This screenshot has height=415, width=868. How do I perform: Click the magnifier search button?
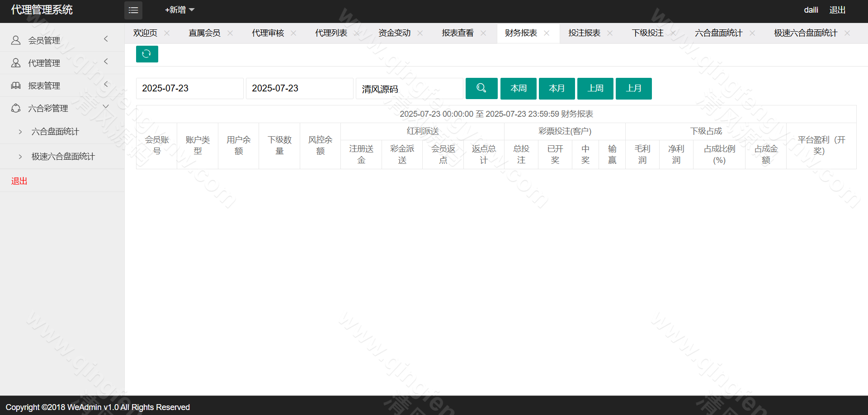tap(481, 88)
